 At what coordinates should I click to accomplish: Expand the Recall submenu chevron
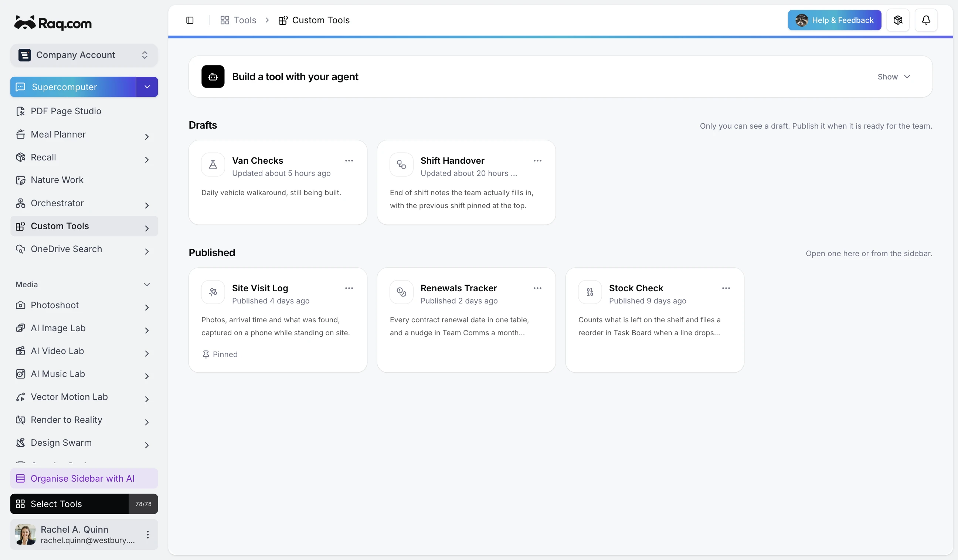147,160
